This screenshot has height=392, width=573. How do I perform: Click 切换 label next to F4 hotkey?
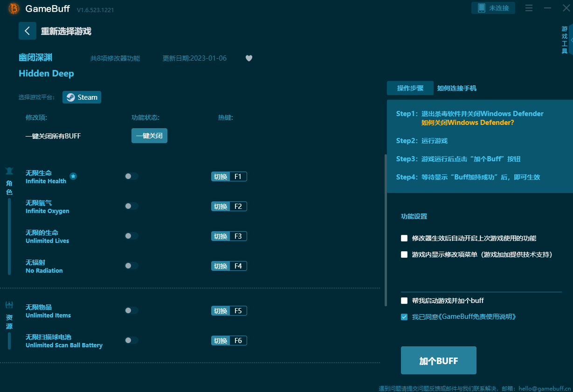click(x=221, y=266)
